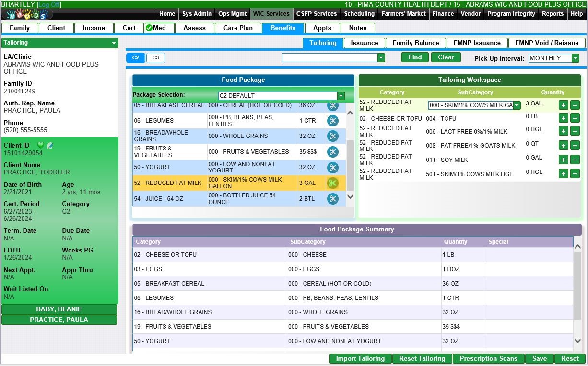
Task: Increase Tofu quantity with plus button
Action: coord(564,118)
